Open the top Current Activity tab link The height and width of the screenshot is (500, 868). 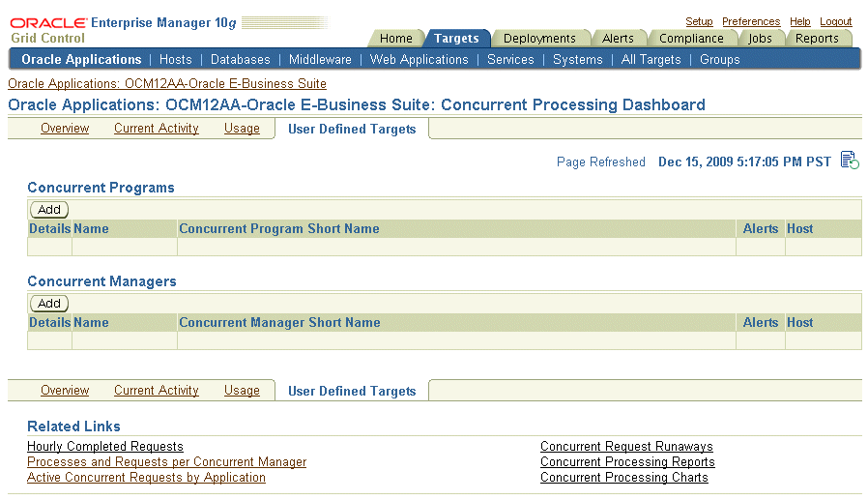[x=157, y=129]
